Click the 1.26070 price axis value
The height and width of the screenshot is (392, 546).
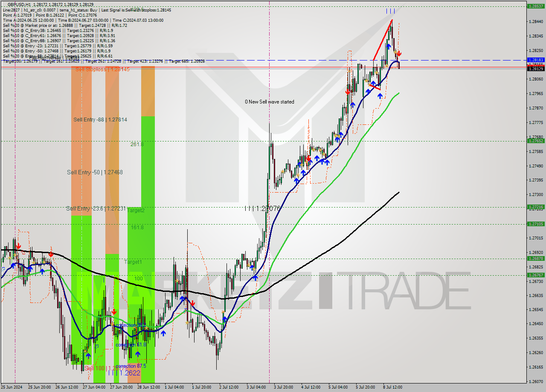coord(536,382)
